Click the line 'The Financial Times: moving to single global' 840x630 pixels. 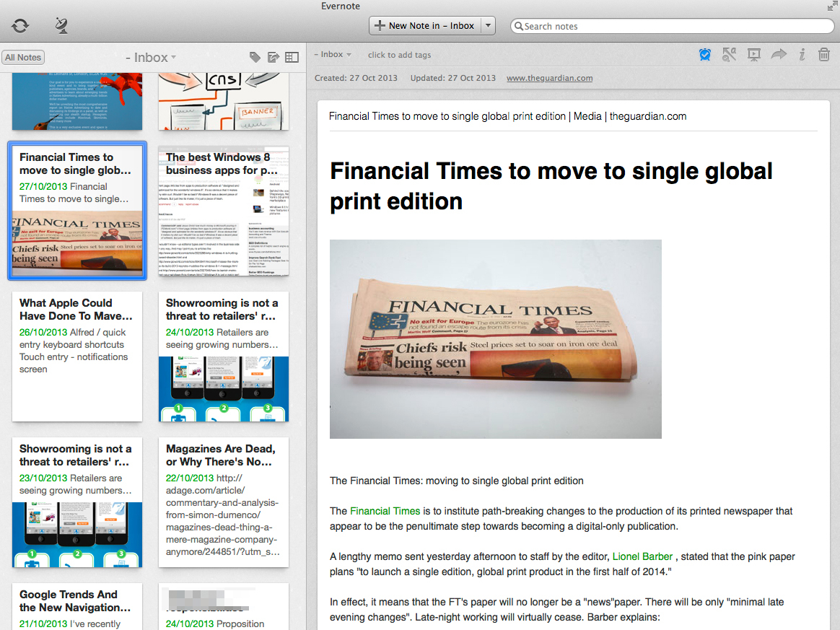(x=456, y=481)
